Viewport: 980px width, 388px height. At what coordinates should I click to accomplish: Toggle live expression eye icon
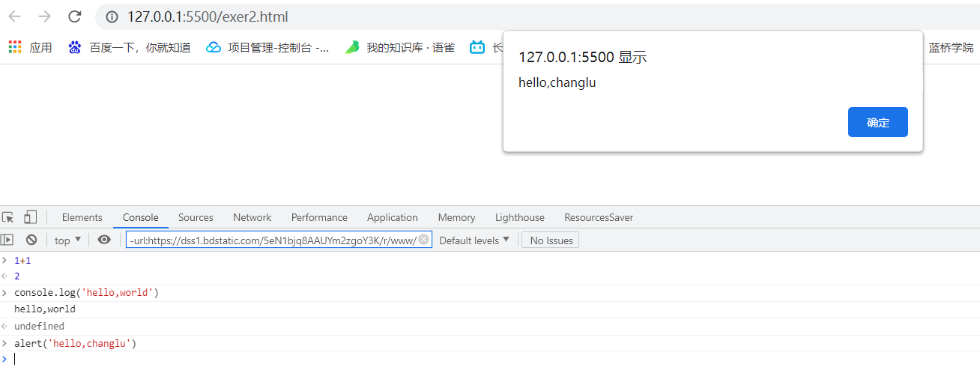pyautogui.click(x=104, y=240)
